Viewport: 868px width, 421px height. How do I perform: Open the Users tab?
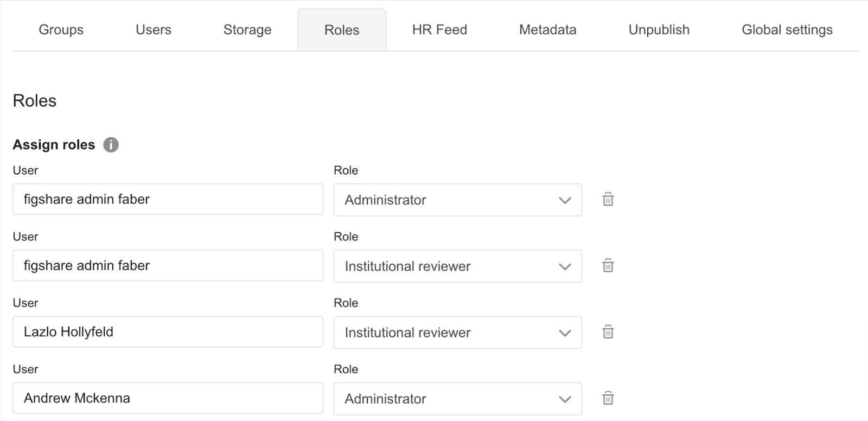tap(154, 30)
